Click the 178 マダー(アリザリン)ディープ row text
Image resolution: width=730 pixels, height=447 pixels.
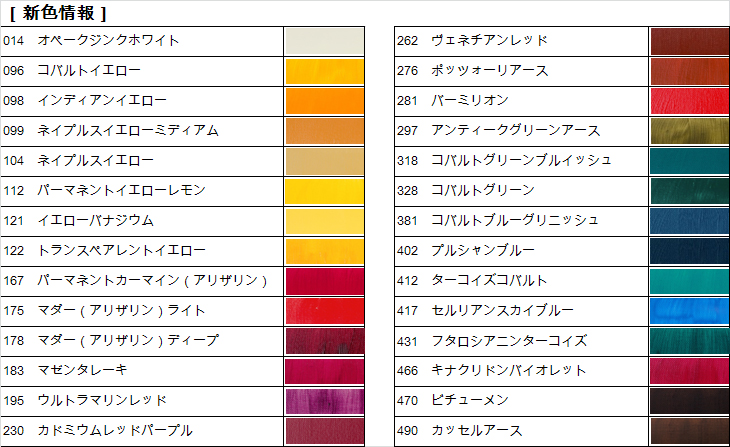pos(111,340)
